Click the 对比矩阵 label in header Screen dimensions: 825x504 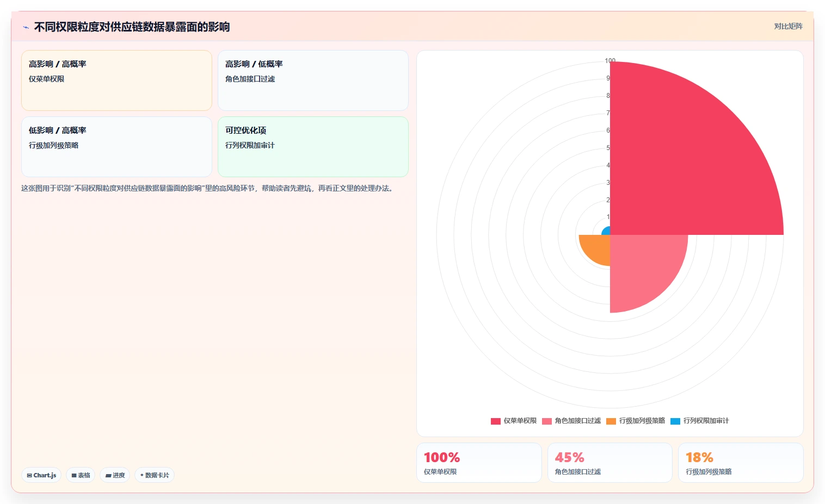788,26
